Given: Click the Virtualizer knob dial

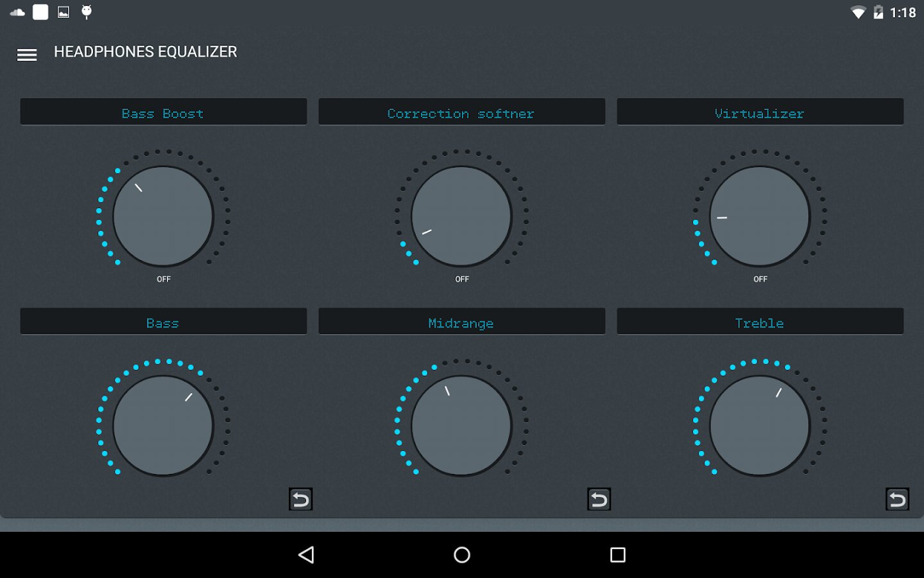Looking at the screenshot, I should (x=760, y=216).
